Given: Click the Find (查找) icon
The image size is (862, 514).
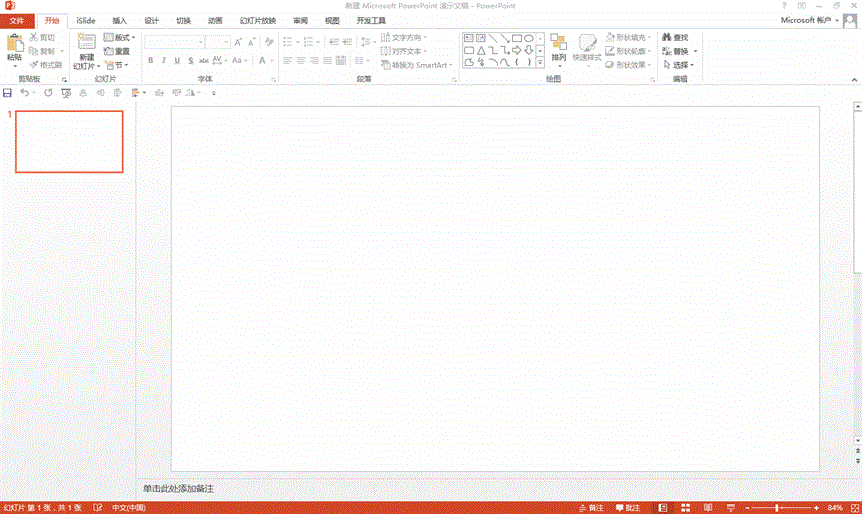Looking at the screenshot, I should 675,38.
